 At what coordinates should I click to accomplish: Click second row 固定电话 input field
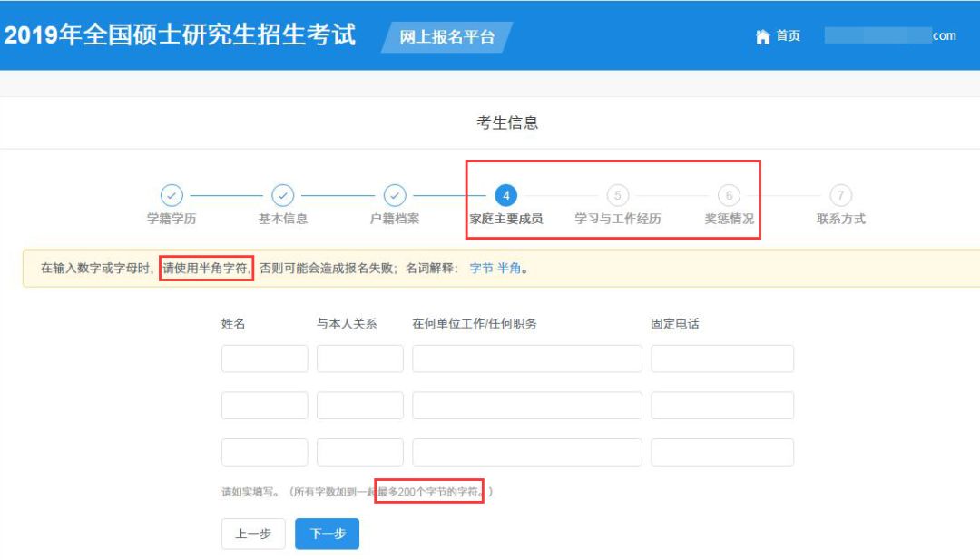pos(721,406)
